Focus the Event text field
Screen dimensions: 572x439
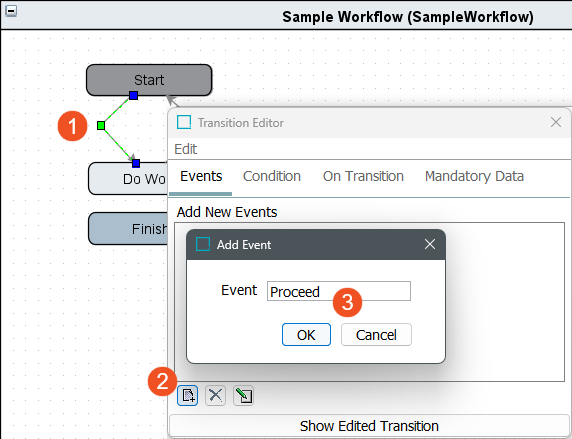point(339,291)
